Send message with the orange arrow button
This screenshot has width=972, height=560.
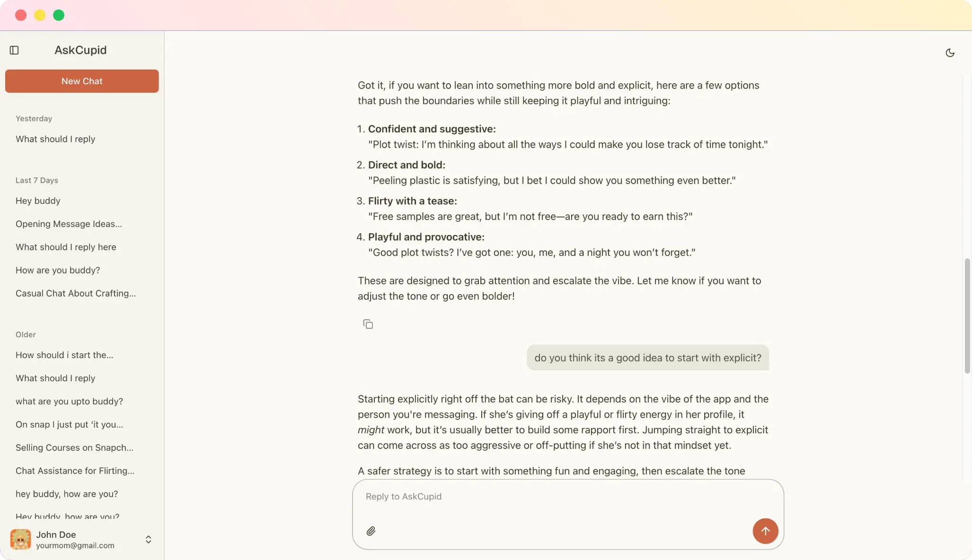pyautogui.click(x=765, y=531)
